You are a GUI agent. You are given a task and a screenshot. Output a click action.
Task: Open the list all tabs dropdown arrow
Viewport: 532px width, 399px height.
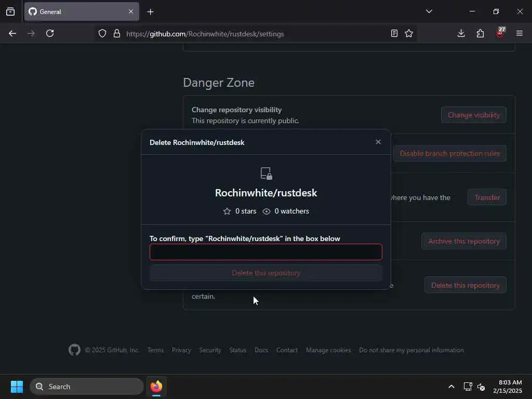tap(429, 11)
